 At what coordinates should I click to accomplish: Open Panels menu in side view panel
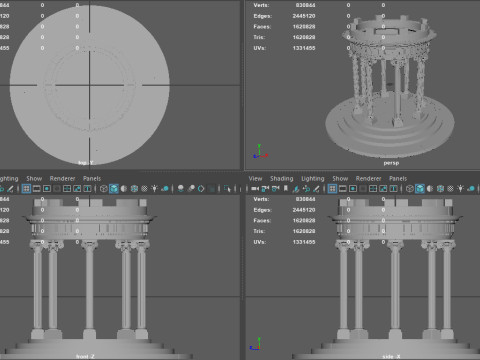[398, 179]
